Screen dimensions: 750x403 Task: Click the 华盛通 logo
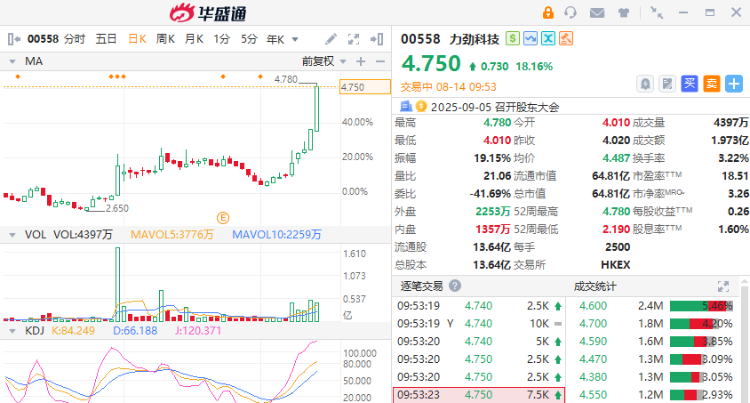pyautogui.click(x=208, y=13)
